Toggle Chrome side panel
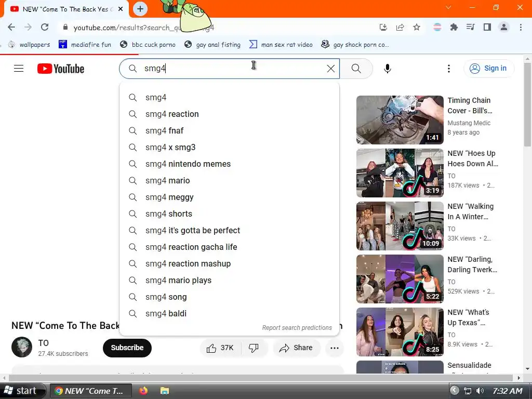532x399 pixels. point(487,27)
